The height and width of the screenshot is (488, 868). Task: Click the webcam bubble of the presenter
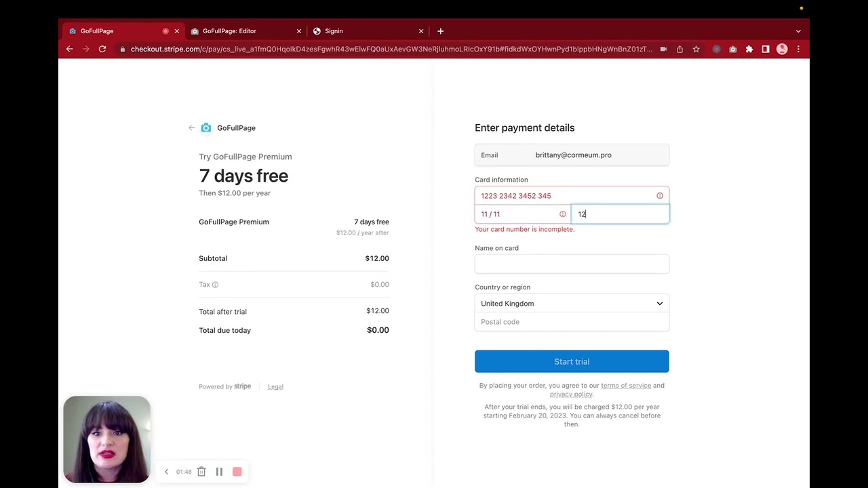point(106,439)
